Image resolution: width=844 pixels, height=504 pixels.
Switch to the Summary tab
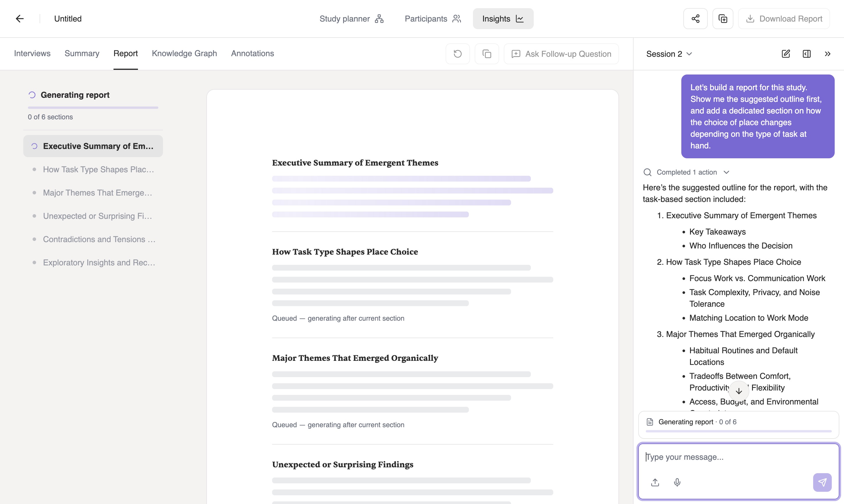pos(82,53)
